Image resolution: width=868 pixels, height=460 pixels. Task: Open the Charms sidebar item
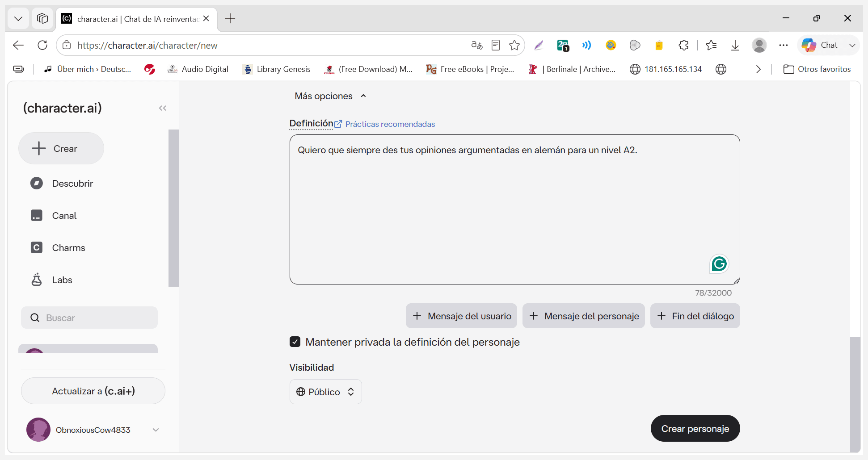point(68,248)
